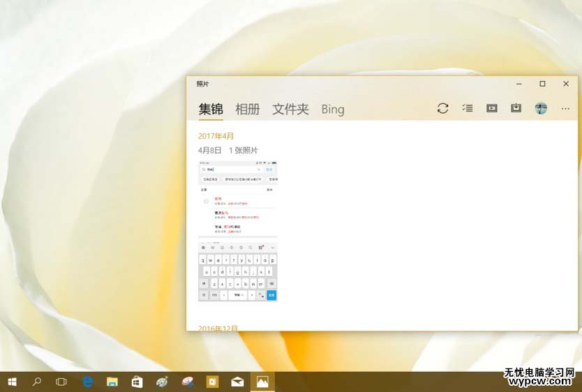Viewport: 582px width, 392px height.
Task: Open the account avatar in Photos toolbar
Action: 541,108
